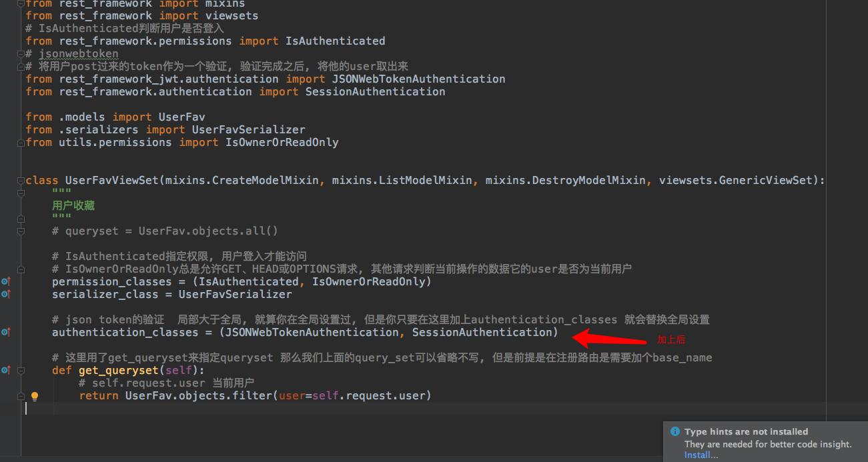This screenshot has height=462, width=868.
Task: Click override gutter icon beside def get_queryset
Action: click(5, 370)
